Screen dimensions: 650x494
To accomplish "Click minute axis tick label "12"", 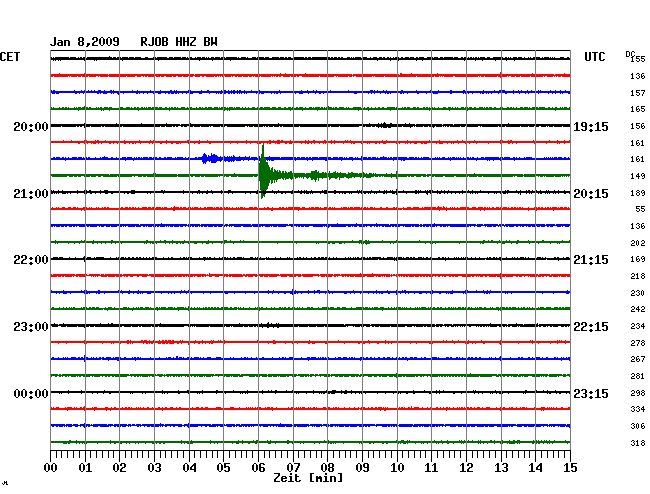I will (466, 468).
